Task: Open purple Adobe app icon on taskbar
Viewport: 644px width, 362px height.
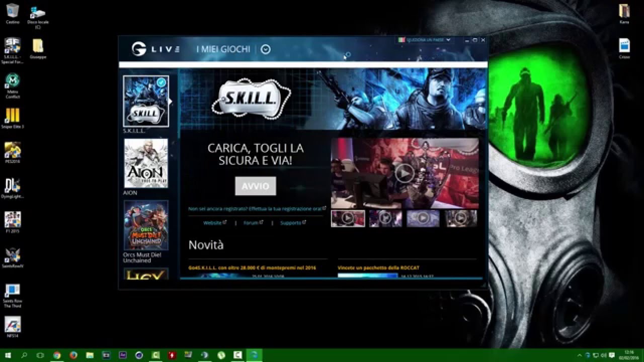Action: coord(123,355)
